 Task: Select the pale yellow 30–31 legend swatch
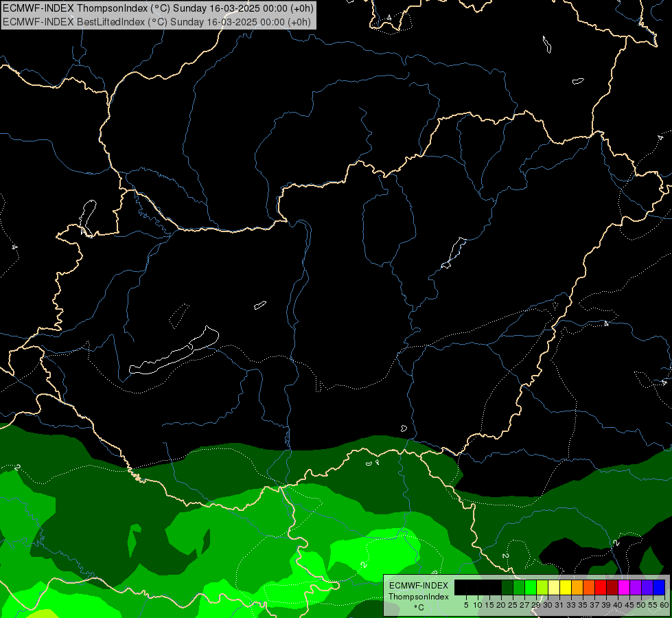[554, 588]
